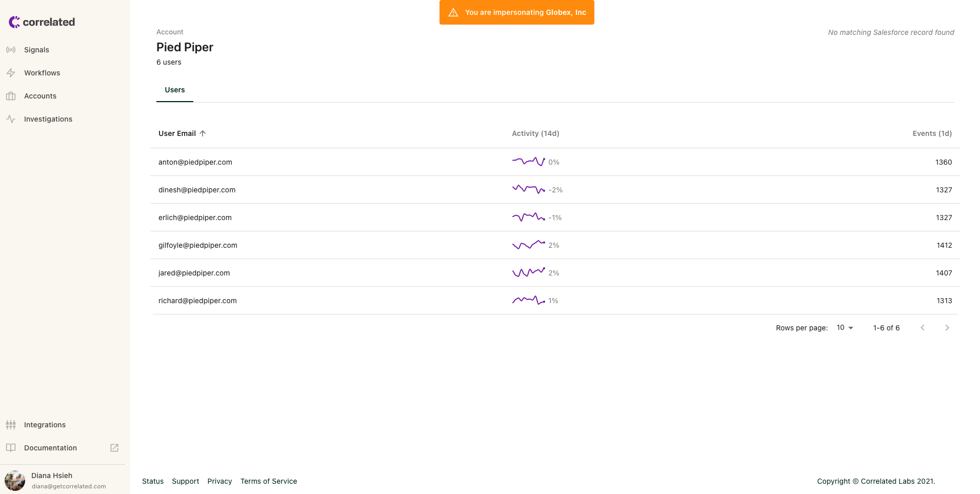Image resolution: width=980 pixels, height=494 pixels.
Task: Click events value 1407
Action: click(x=944, y=273)
